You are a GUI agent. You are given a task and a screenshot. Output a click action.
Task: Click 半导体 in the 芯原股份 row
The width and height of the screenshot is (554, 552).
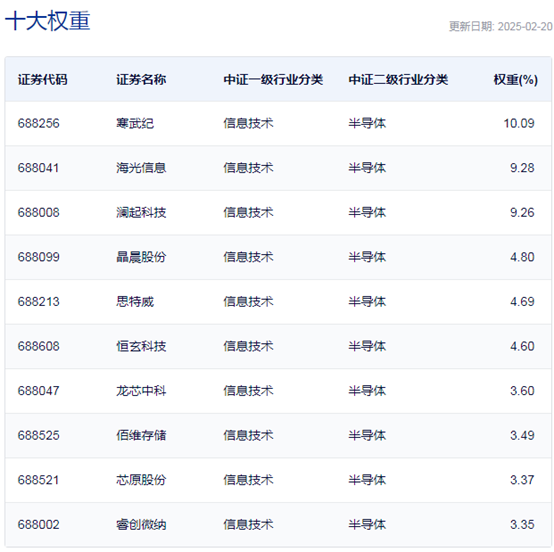(x=367, y=480)
